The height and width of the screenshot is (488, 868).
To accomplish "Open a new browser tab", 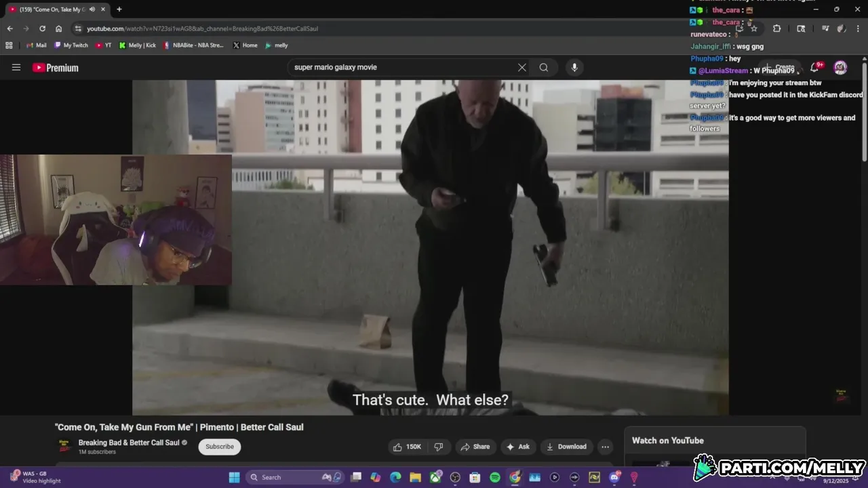I will click(119, 9).
